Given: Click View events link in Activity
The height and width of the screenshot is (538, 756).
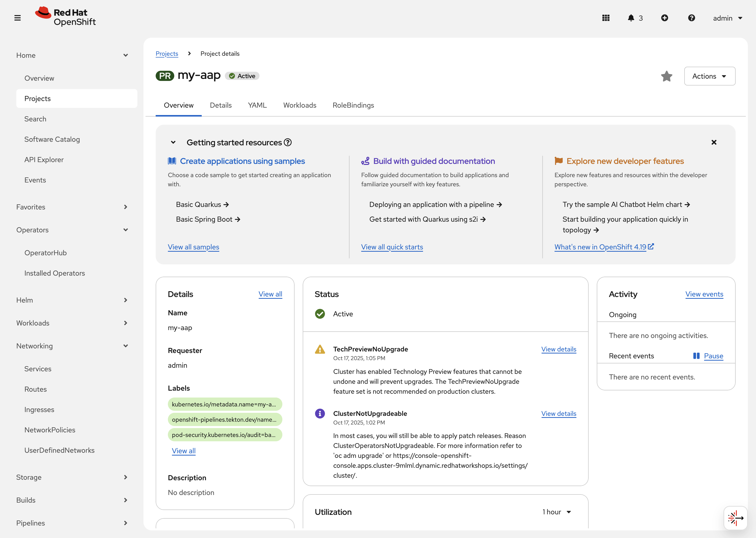Looking at the screenshot, I should (x=704, y=294).
